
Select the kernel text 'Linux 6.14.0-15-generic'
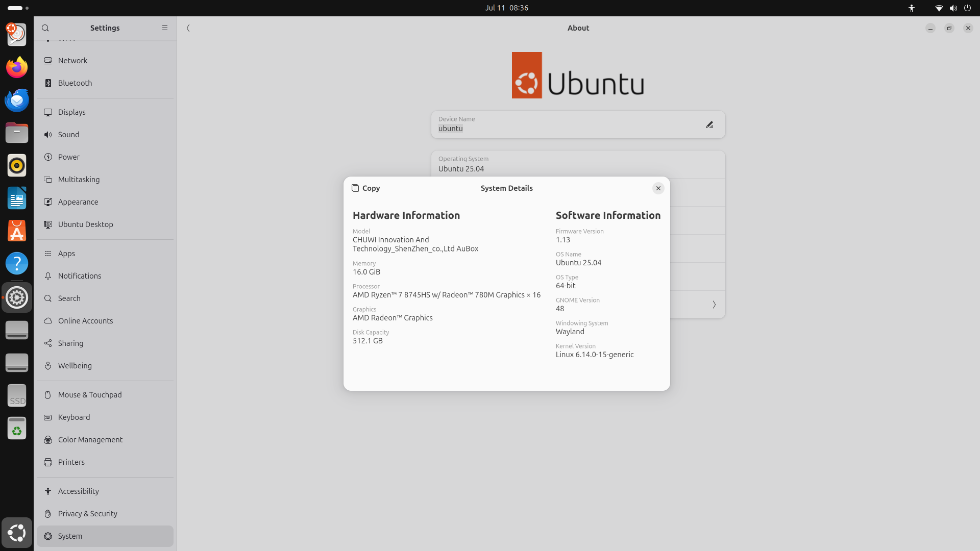(x=595, y=355)
